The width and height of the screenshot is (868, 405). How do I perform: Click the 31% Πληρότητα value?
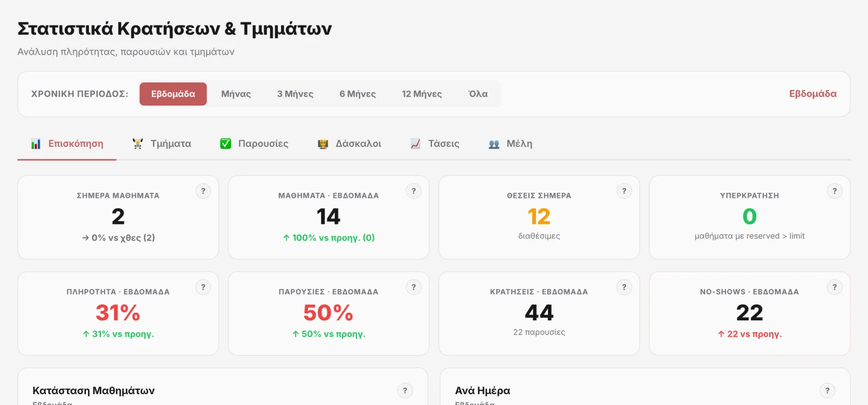118,313
